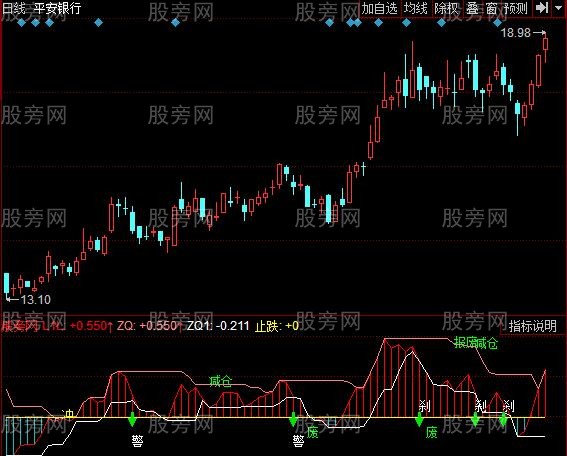567x456 pixels.
Task: Select the 日线 period label
Action: tap(14, 8)
